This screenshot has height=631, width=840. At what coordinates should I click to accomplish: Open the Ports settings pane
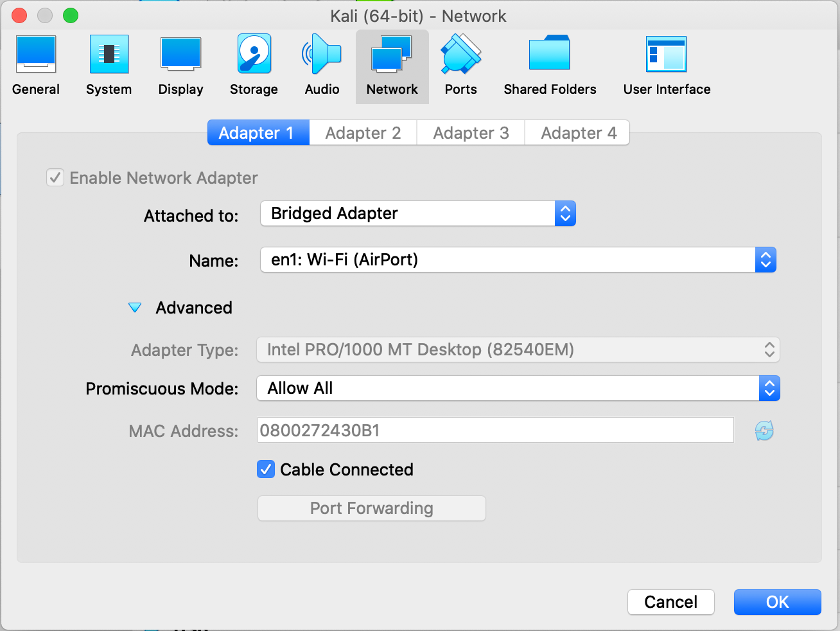[461, 66]
